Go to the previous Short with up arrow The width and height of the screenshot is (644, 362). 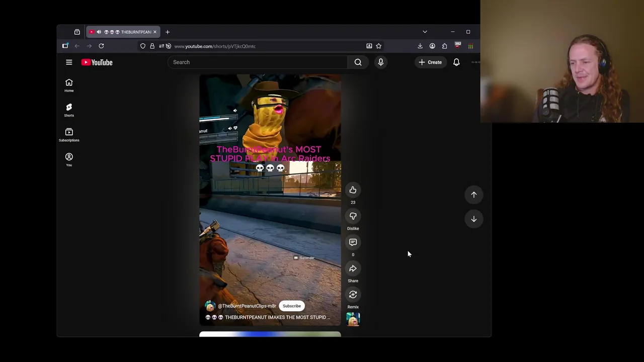point(474,195)
